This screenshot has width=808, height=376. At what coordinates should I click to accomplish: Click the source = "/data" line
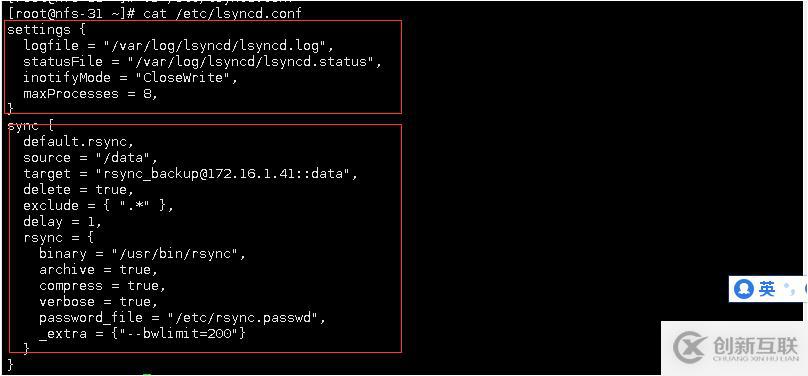click(90, 158)
